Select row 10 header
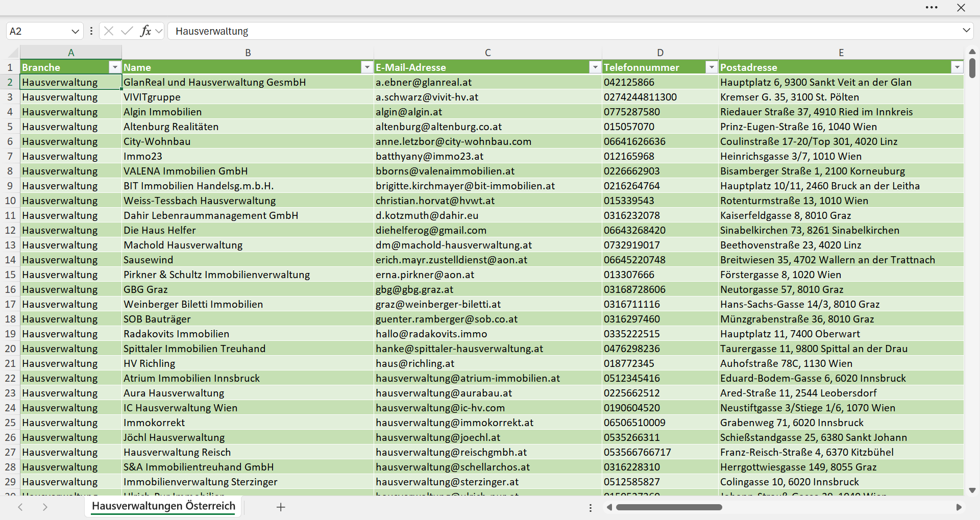This screenshot has width=980, height=520. click(x=10, y=201)
